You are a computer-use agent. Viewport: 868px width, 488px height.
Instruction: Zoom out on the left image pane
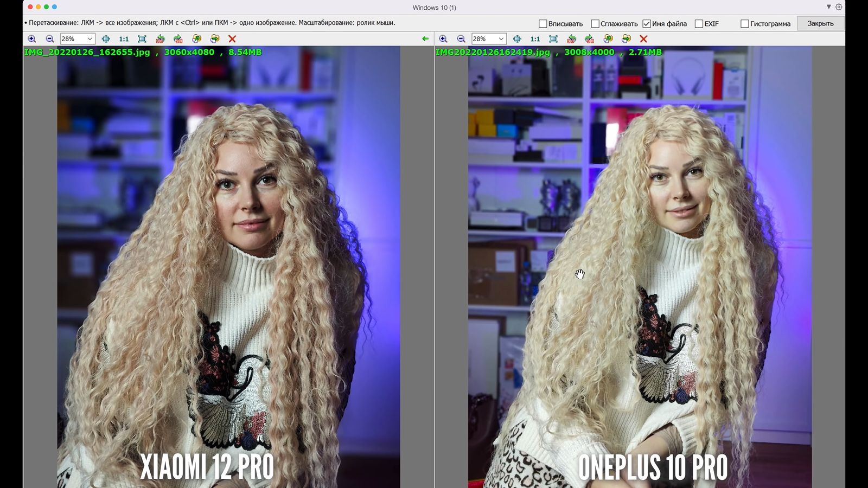point(50,39)
